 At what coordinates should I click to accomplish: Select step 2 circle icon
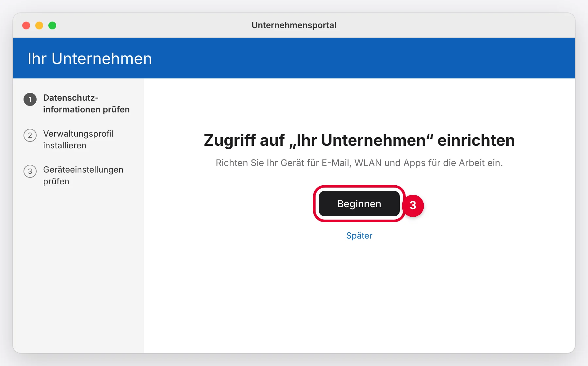click(30, 135)
